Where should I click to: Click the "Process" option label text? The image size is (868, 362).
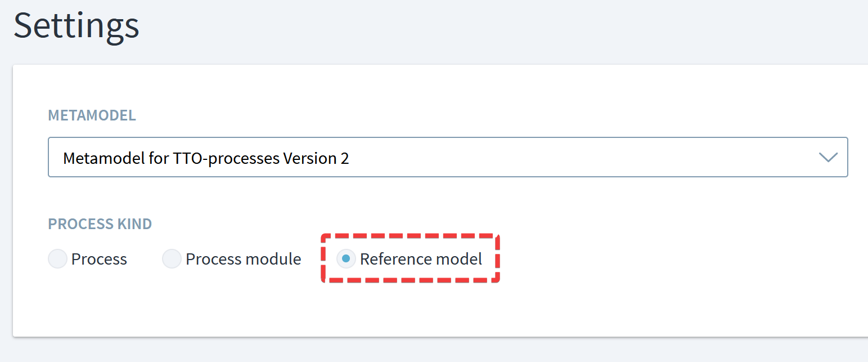(x=99, y=259)
